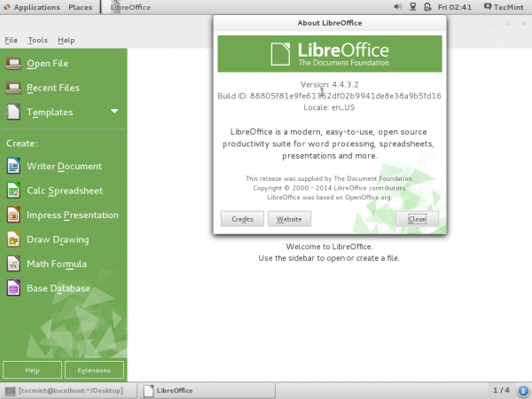Click 'Use the sidebar to open or create a file.'
532x399 pixels.
329,258
